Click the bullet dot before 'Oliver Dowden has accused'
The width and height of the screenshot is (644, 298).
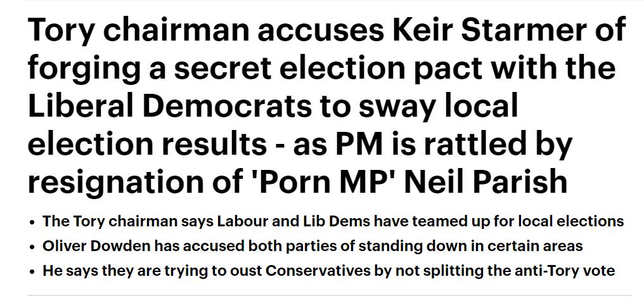[32, 248]
